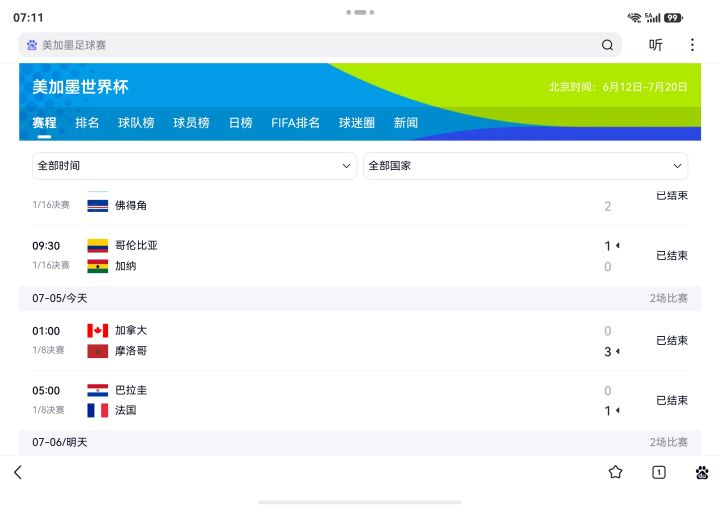Tap the Canada flag icon

tap(98, 330)
